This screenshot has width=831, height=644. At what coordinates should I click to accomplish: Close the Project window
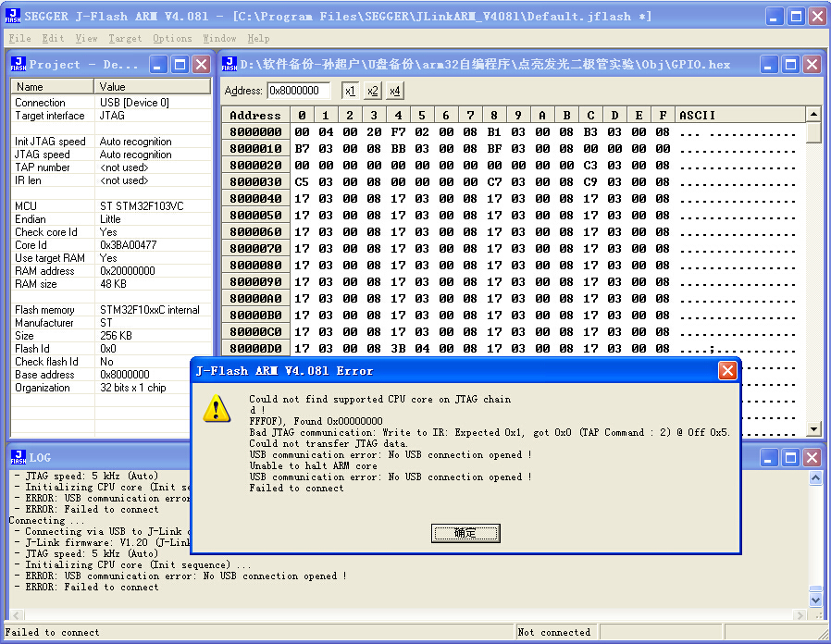click(202, 65)
